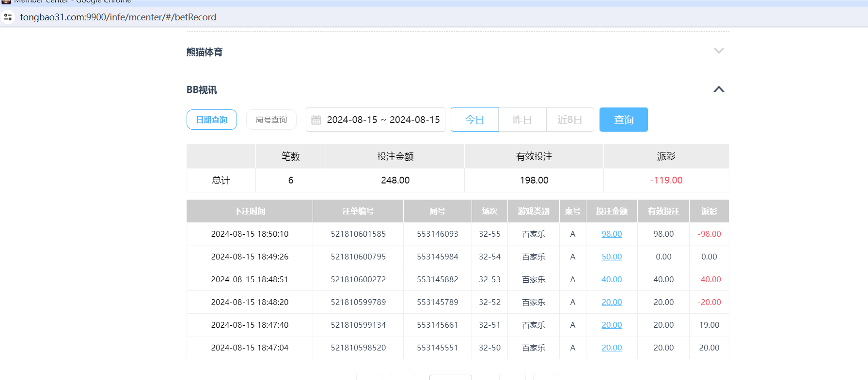Screen dimensions: 868x380
Task: Open 20.00 link for round 32-50
Action: point(611,348)
